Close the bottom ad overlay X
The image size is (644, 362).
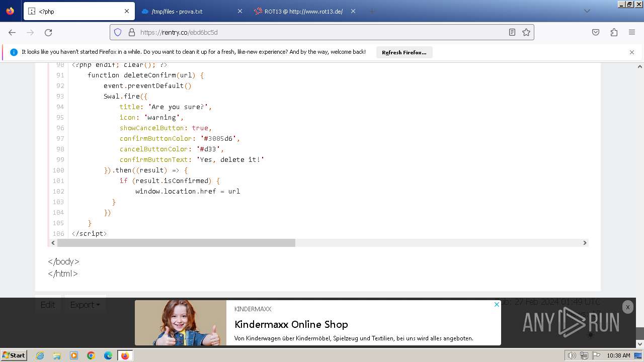click(627, 307)
